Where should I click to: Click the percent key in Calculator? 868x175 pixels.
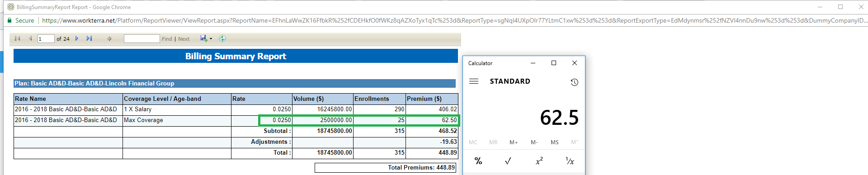[478, 161]
